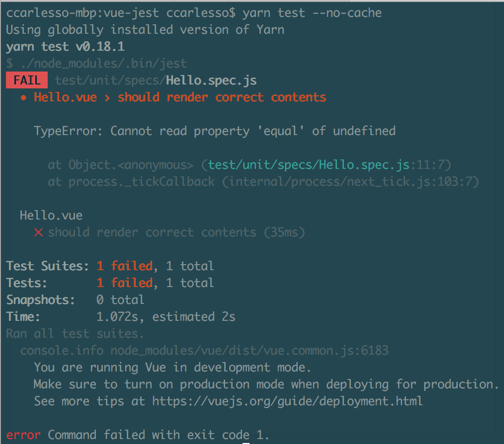This screenshot has width=504, height=444.
Task: Click the 'yarn test --no-cache' command text
Action: coord(312,13)
